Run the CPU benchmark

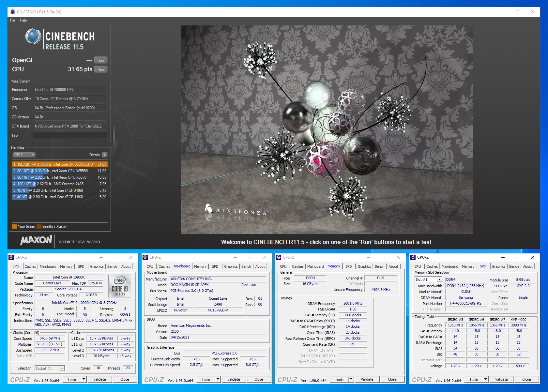(101, 69)
